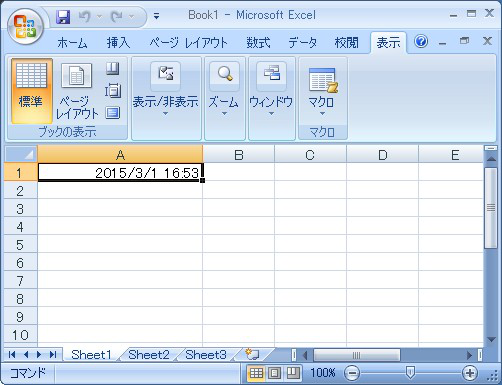
Task: Switch to Full Screen view icon
Action: coord(113,113)
